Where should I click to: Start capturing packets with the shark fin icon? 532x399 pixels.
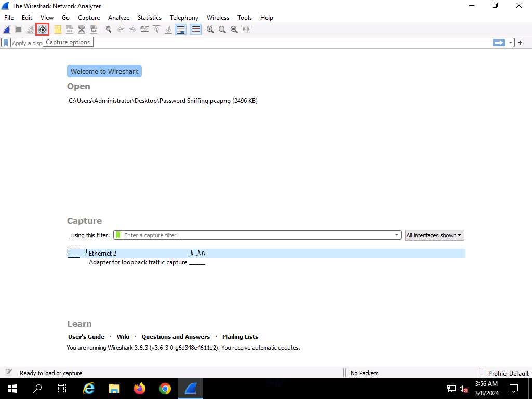(x=7, y=30)
